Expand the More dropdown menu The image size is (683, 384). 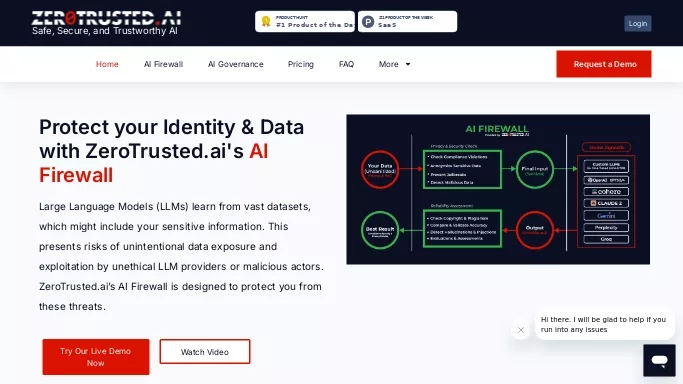(394, 64)
